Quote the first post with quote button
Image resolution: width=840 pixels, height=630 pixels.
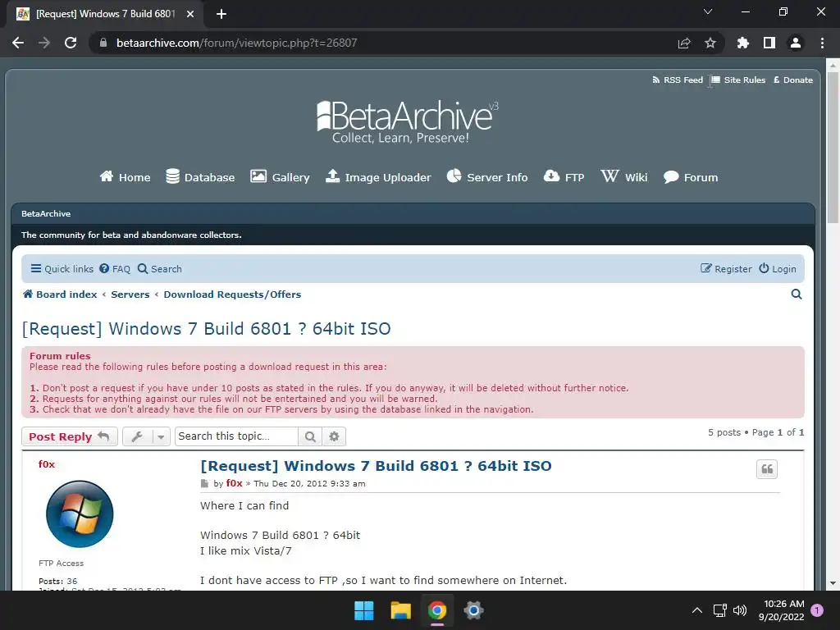click(x=767, y=469)
